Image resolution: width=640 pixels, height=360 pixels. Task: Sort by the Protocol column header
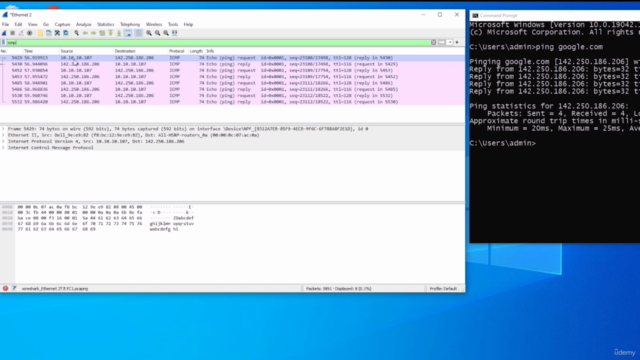[178, 51]
